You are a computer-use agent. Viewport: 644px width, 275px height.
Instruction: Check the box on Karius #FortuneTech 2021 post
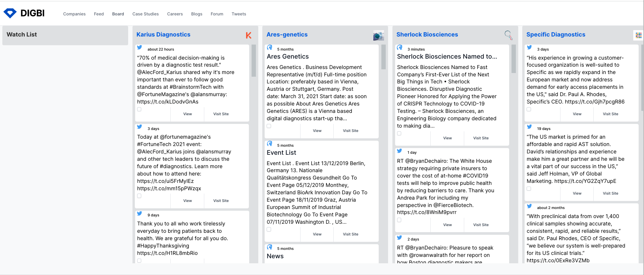click(139, 196)
